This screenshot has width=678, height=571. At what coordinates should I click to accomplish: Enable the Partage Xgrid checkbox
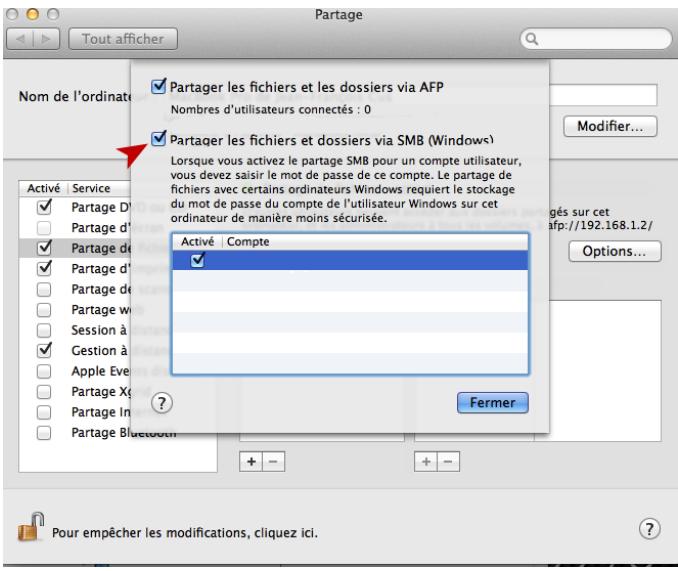tap(44, 392)
